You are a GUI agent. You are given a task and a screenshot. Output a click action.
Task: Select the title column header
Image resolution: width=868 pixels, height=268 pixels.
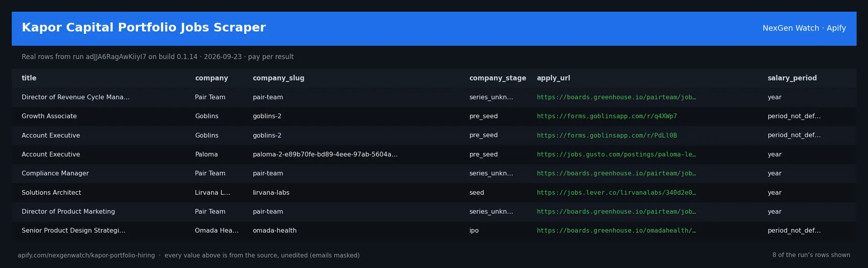point(29,78)
